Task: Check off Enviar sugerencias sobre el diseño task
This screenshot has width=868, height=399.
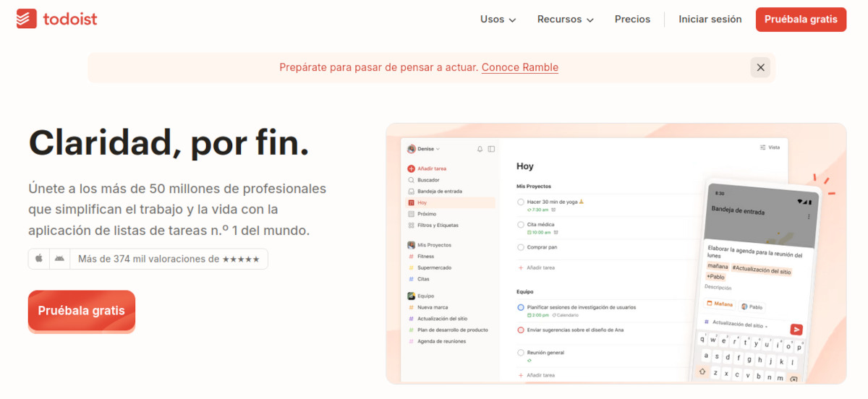Action: 521,330
